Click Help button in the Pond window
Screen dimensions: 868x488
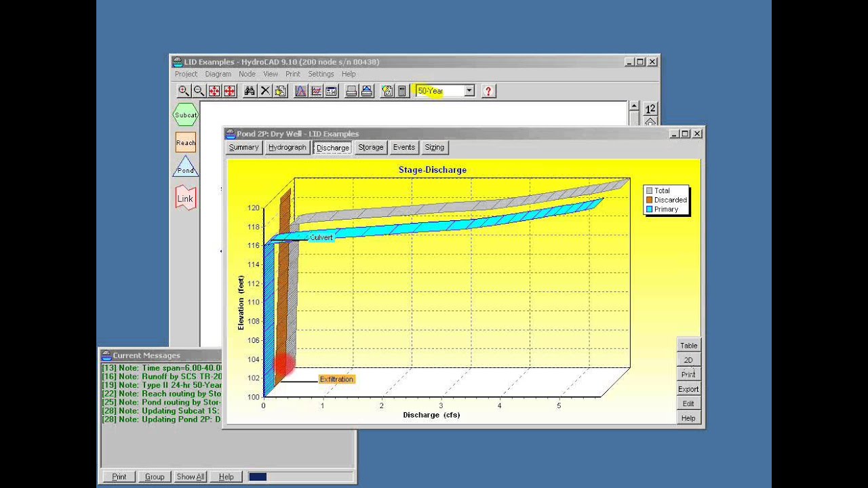pyautogui.click(x=688, y=418)
